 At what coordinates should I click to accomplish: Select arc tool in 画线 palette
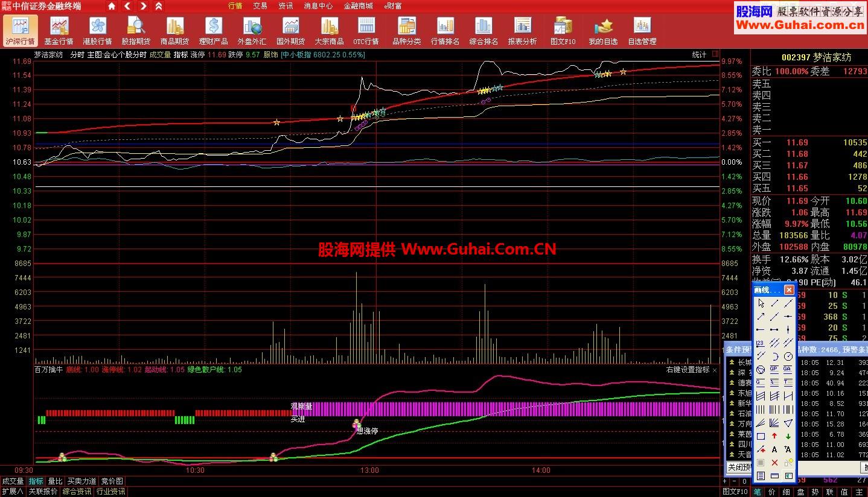pyautogui.click(x=774, y=356)
